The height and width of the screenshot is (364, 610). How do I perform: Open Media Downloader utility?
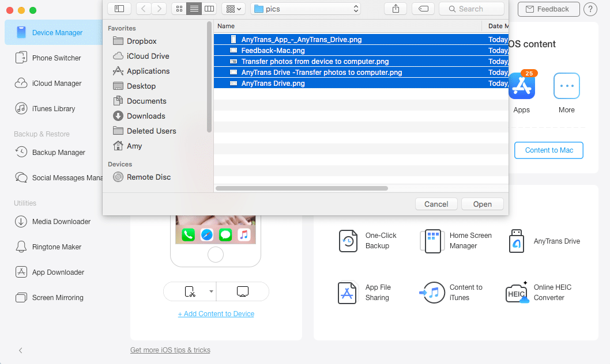pyautogui.click(x=52, y=221)
